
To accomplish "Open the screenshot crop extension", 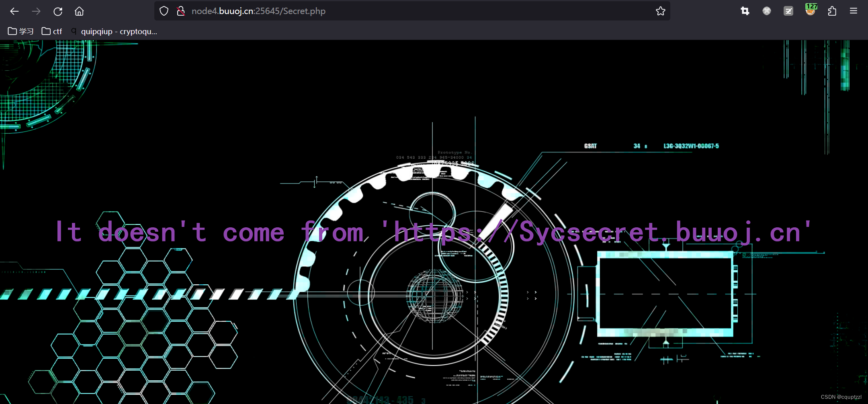I will coord(745,11).
